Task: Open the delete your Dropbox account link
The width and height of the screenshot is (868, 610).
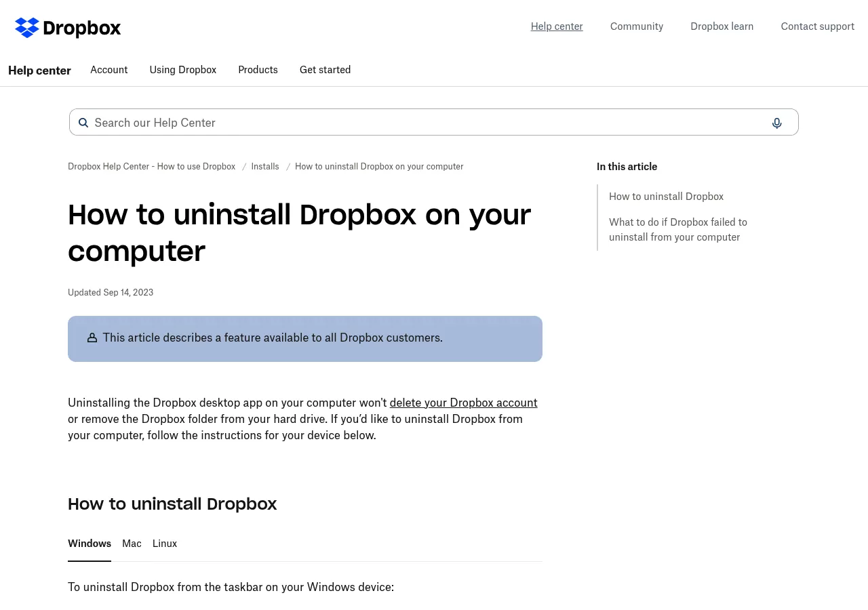Action: pyautogui.click(x=464, y=403)
